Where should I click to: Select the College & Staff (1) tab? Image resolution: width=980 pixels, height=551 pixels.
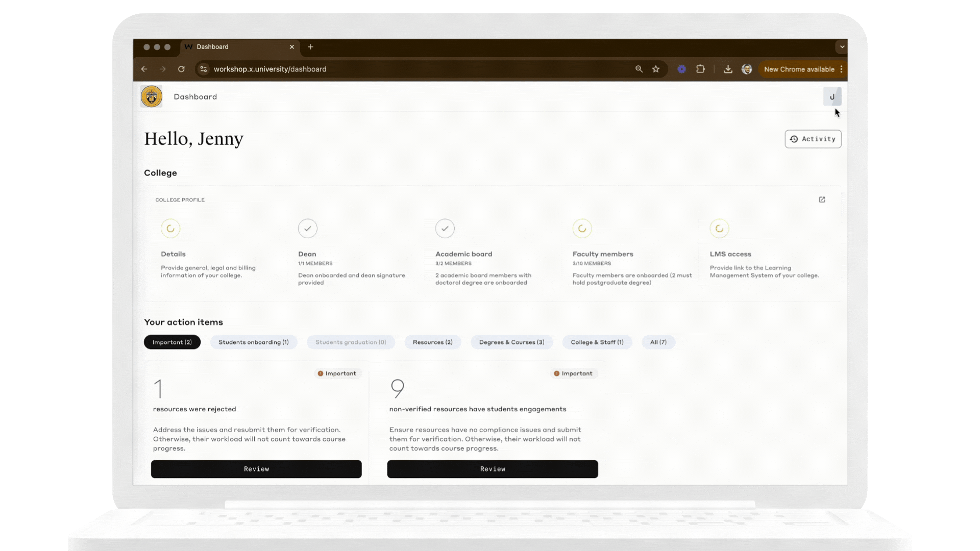pyautogui.click(x=597, y=342)
